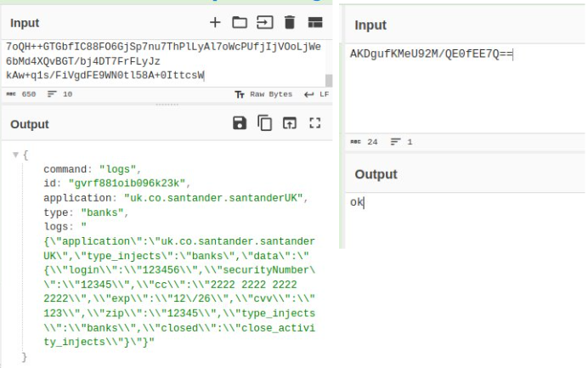Add a new input tab with plus icon
The height and width of the screenshot is (368, 588).
coord(215,22)
